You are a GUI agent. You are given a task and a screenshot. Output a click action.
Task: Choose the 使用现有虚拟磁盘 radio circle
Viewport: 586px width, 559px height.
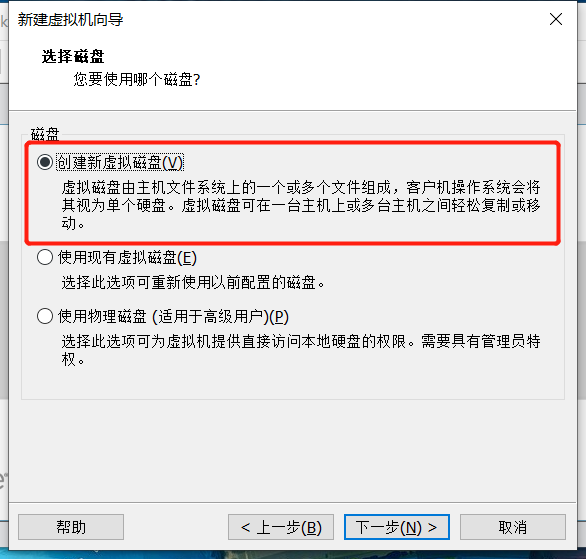pos(45,257)
